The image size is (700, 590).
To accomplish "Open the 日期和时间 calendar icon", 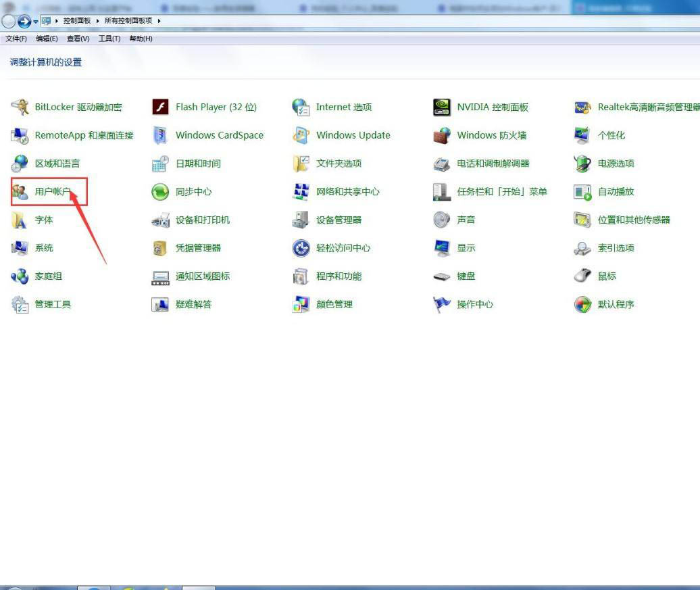I will pyautogui.click(x=160, y=164).
